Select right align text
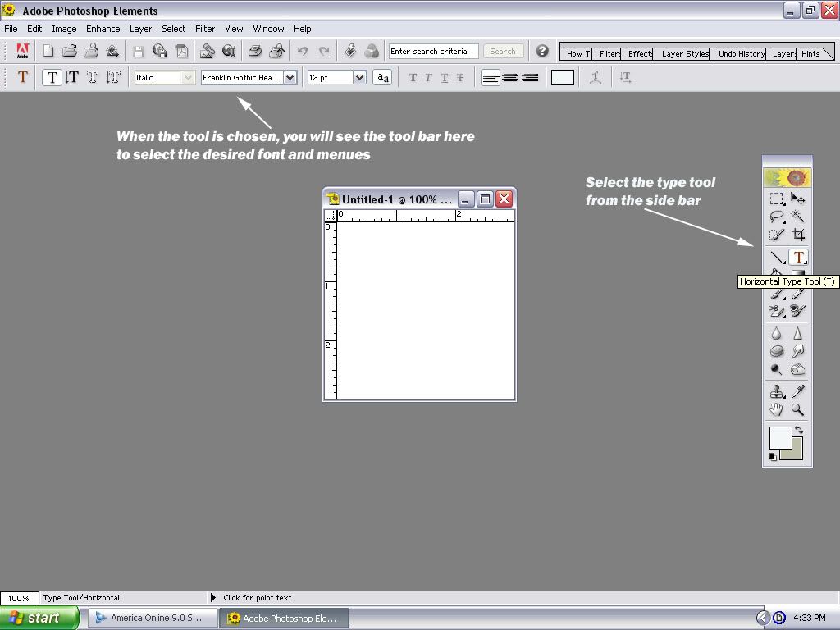Image resolution: width=840 pixels, height=630 pixels. 530,78
